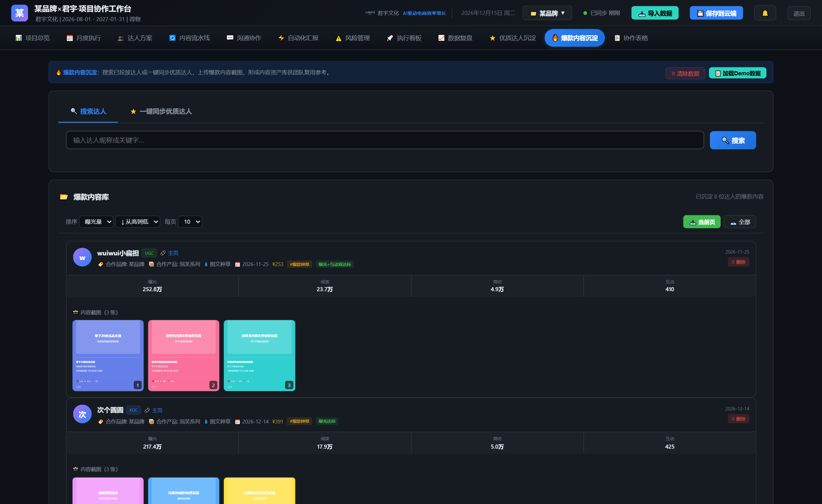822x504 pixels.
Task: Open 次个圆圆's 主页 link
Action: click(157, 410)
